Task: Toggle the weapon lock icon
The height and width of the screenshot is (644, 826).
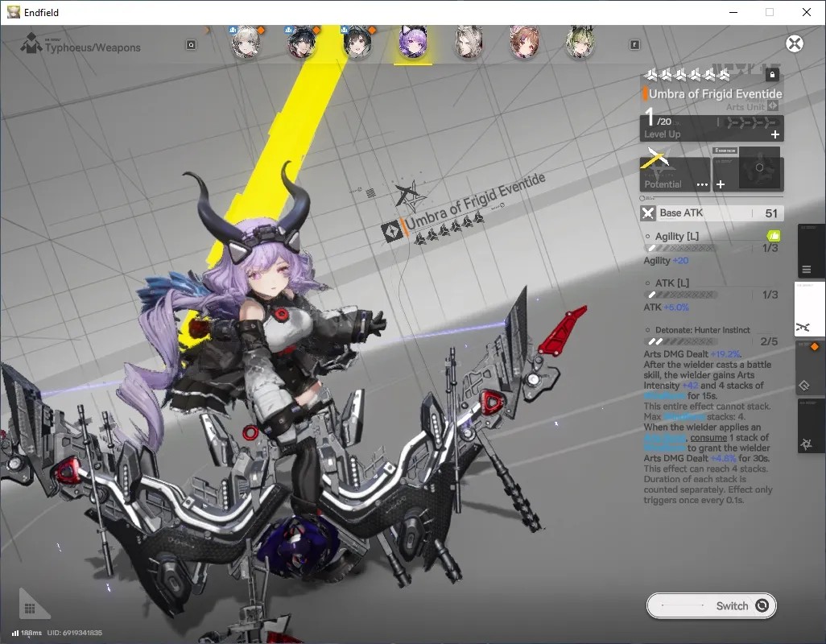Action: (772, 75)
